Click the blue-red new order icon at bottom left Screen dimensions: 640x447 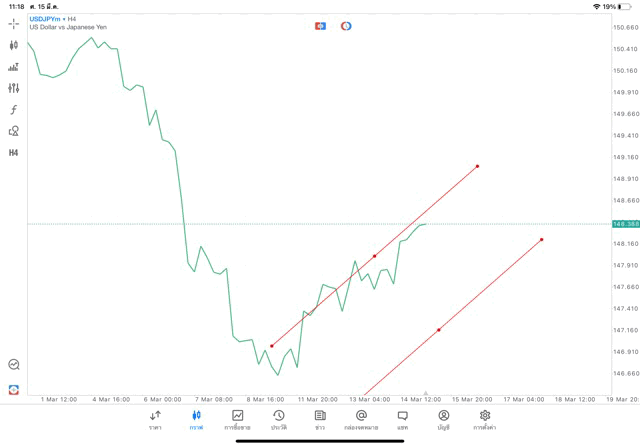click(x=14, y=389)
